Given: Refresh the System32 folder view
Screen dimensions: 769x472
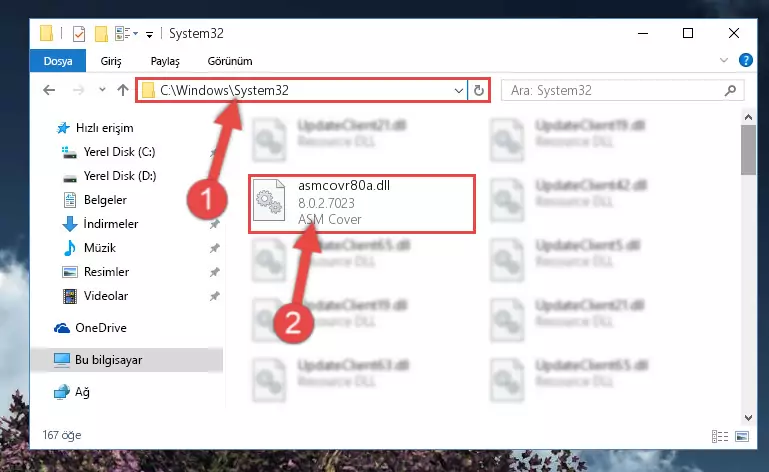Looking at the screenshot, I should coord(478,90).
